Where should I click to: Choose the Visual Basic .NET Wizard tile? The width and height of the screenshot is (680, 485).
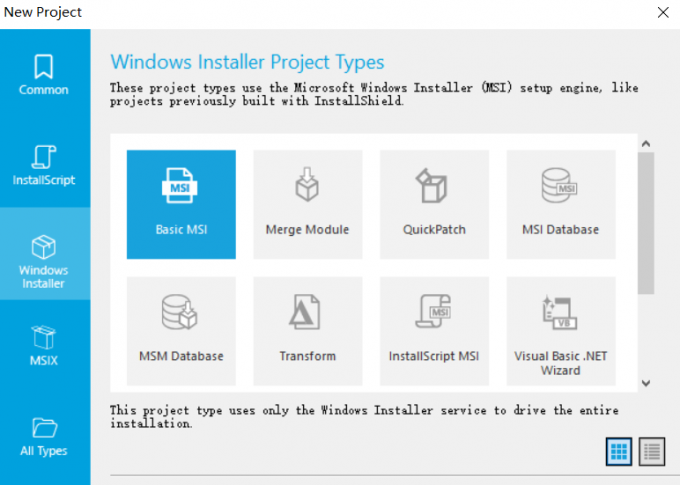(x=561, y=331)
